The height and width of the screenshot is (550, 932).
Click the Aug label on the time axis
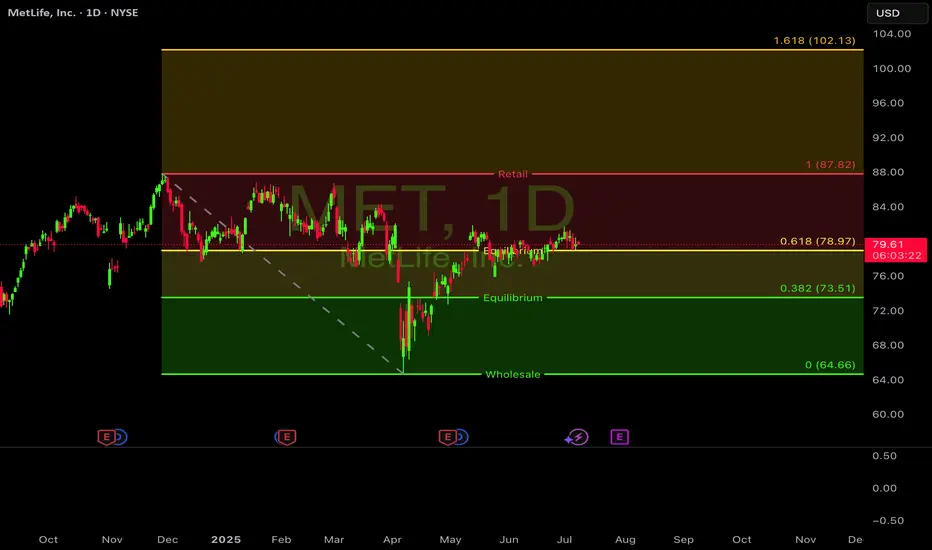[x=625, y=540]
